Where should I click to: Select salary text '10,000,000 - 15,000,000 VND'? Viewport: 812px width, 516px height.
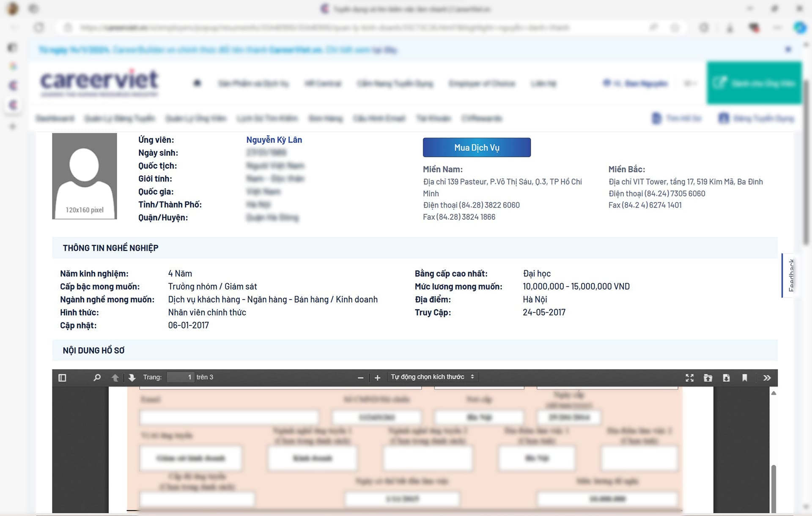[x=576, y=287]
